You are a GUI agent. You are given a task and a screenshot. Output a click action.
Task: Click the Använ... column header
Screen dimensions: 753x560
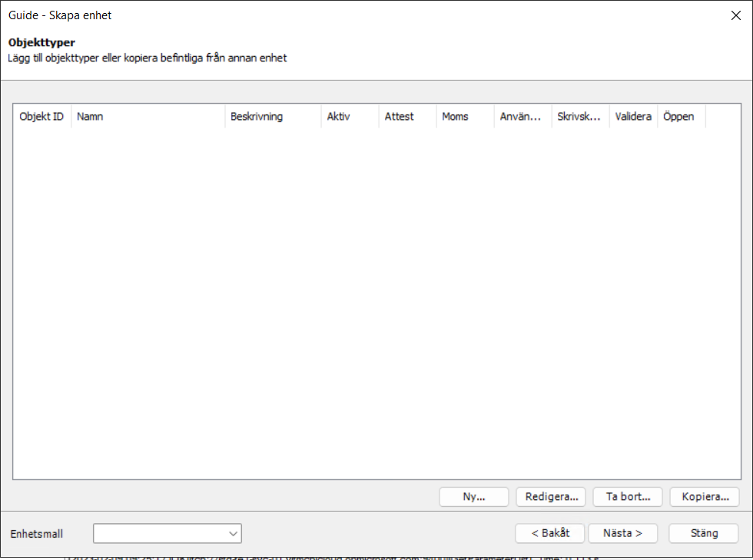tap(520, 116)
